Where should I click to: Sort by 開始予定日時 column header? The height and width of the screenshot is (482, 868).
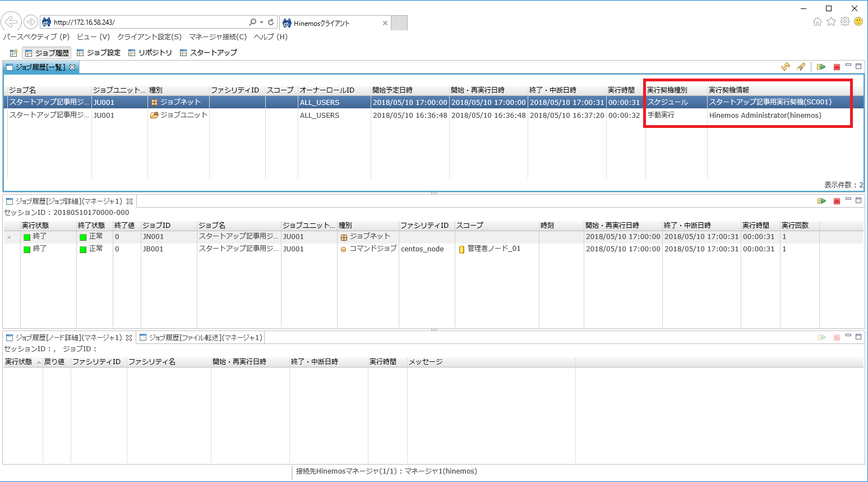click(410, 90)
